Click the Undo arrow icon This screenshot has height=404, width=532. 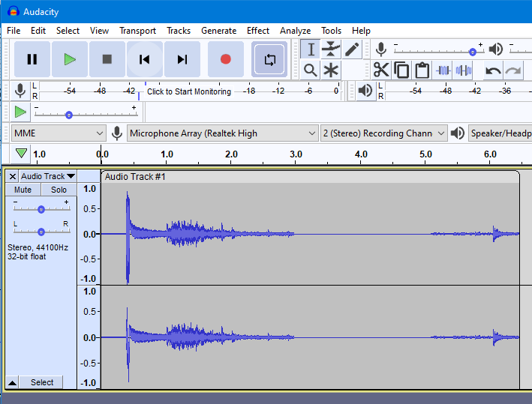pos(493,70)
